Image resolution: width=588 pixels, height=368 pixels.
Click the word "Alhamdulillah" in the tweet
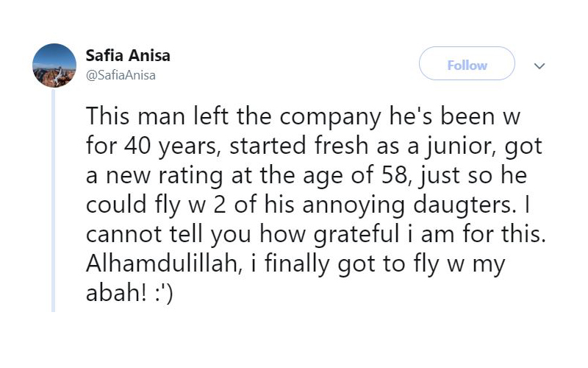tap(162, 263)
